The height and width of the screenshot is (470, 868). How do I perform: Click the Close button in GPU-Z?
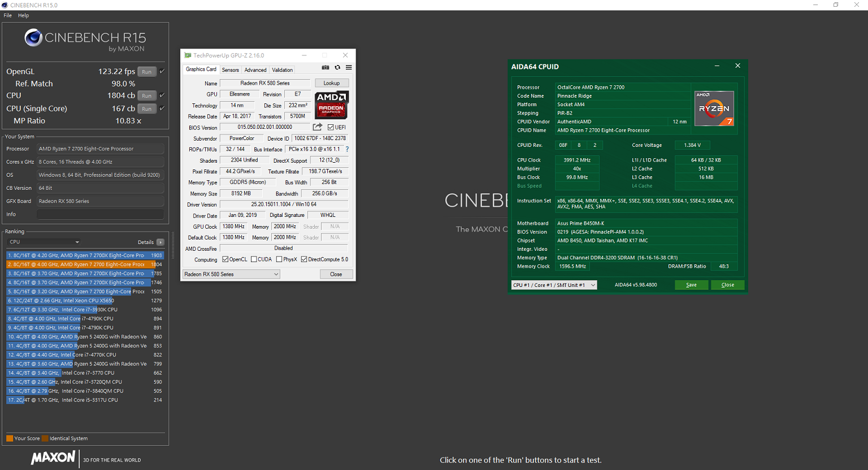pyautogui.click(x=336, y=274)
